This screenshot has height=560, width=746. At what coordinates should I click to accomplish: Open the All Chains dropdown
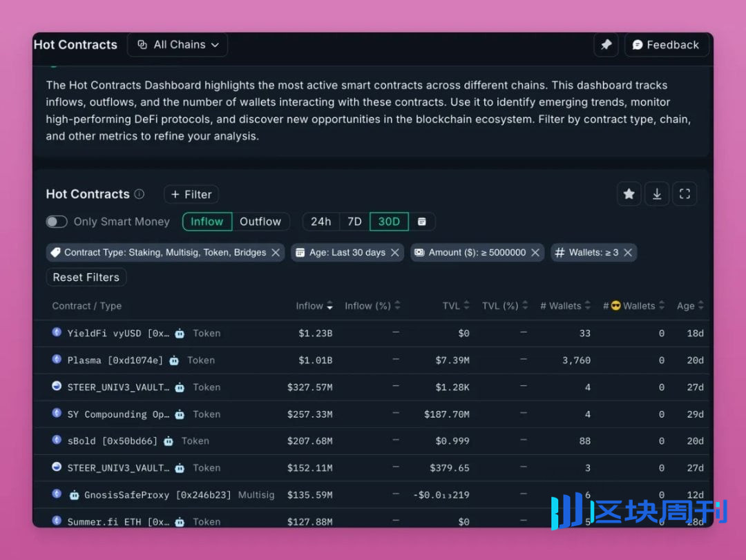pos(177,45)
